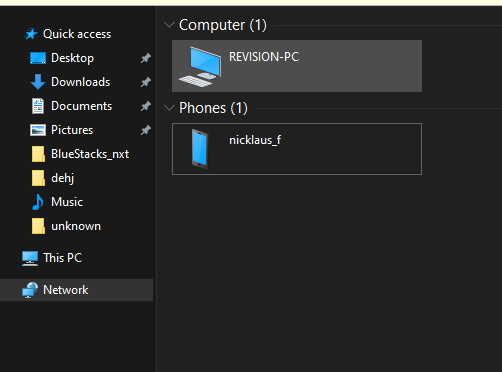This screenshot has width=502, height=372.
Task: Click the Quick access star icon
Action: click(31, 34)
